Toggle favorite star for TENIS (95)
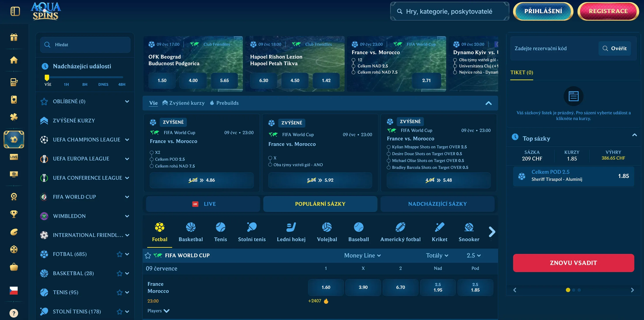 [x=119, y=292]
